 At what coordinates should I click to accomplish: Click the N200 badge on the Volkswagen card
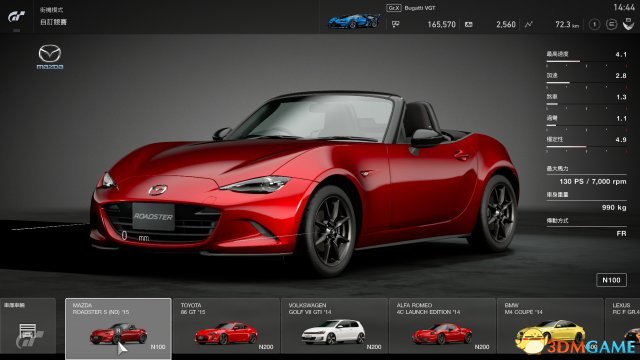click(x=373, y=347)
